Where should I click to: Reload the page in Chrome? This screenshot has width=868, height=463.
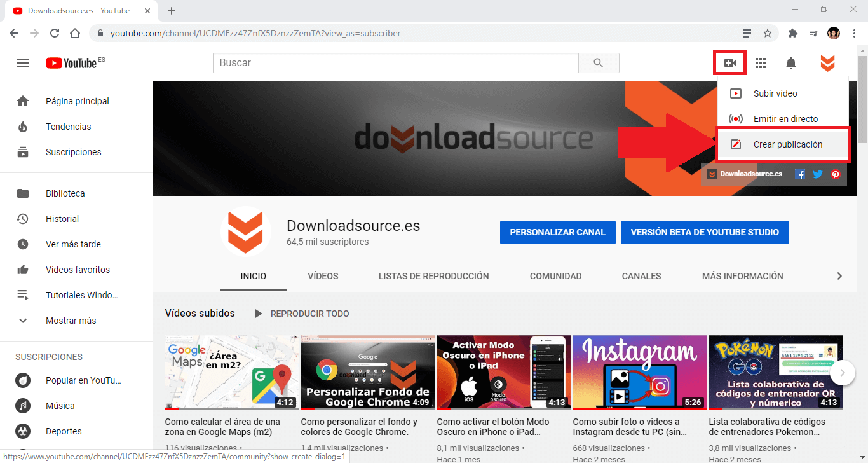click(x=55, y=33)
